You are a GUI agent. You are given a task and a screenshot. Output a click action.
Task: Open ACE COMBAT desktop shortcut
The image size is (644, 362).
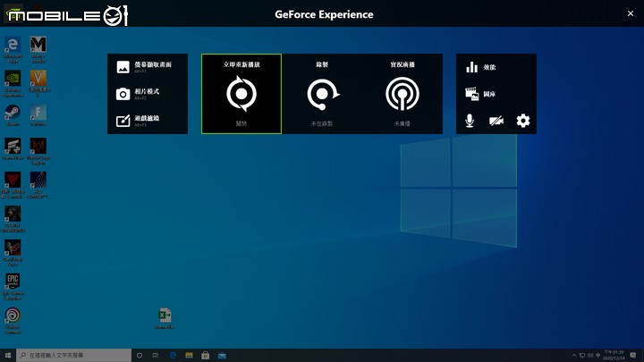click(x=38, y=185)
